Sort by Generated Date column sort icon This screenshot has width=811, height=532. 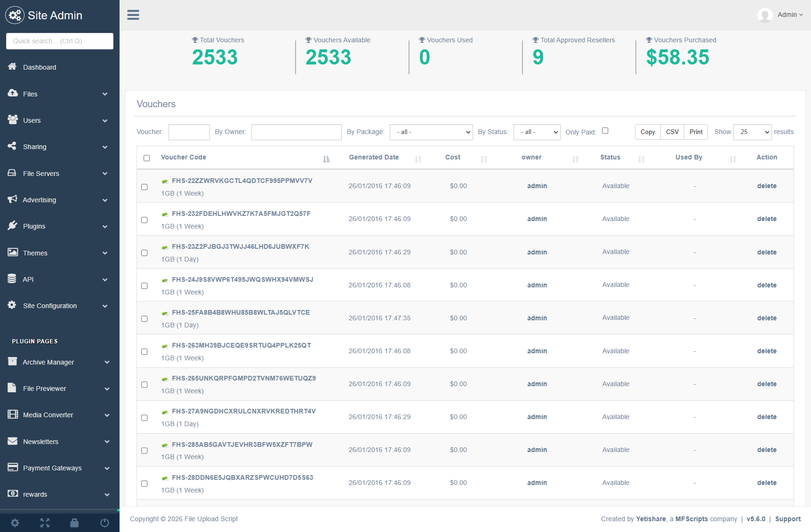click(x=418, y=159)
